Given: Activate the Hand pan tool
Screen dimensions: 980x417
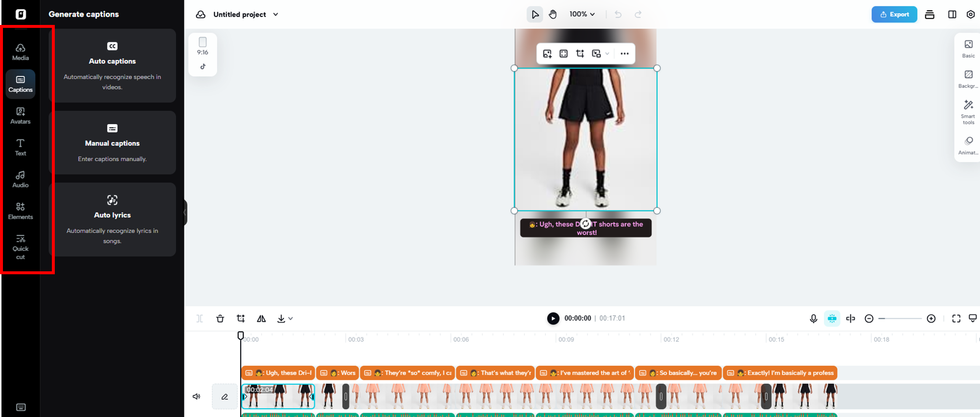Looking at the screenshot, I should tap(553, 14).
